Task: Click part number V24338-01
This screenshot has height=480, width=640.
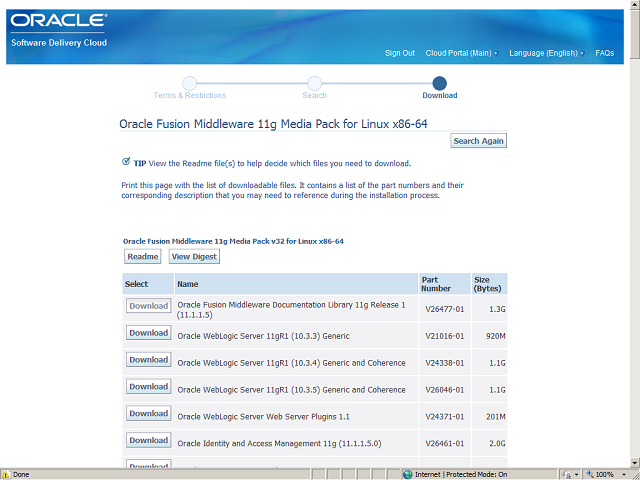Action: coord(444,363)
